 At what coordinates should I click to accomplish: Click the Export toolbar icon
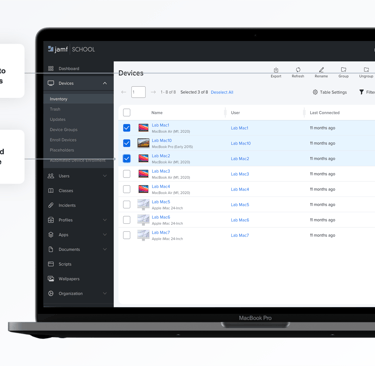click(x=276, y=70)
